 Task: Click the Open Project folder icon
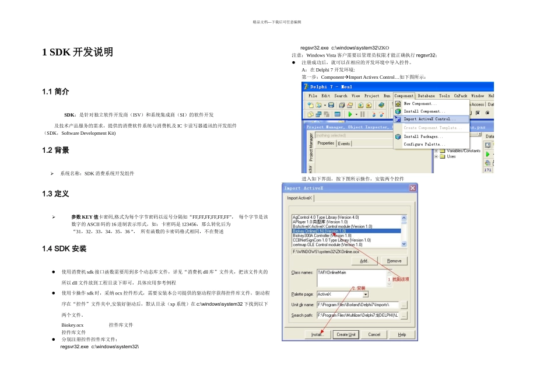[350, 105]
